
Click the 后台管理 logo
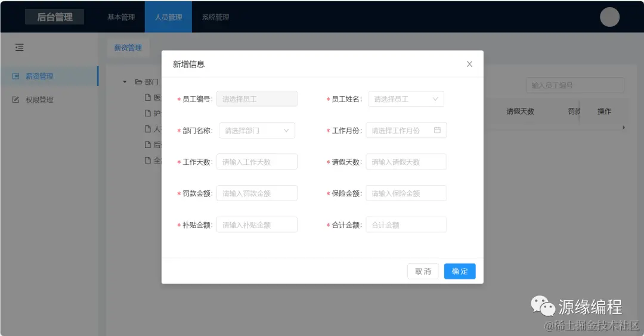[x=55, y=17]
